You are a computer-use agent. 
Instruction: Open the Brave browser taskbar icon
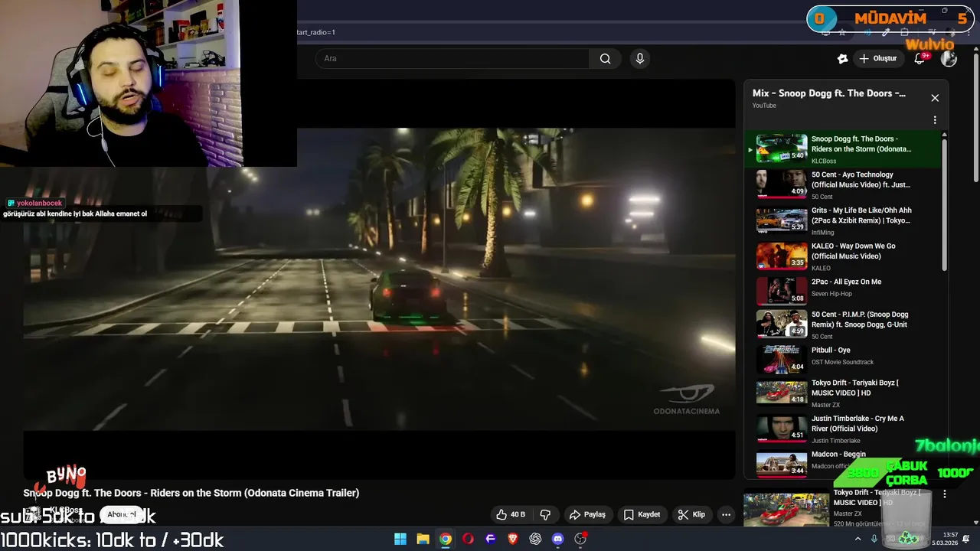513,539
